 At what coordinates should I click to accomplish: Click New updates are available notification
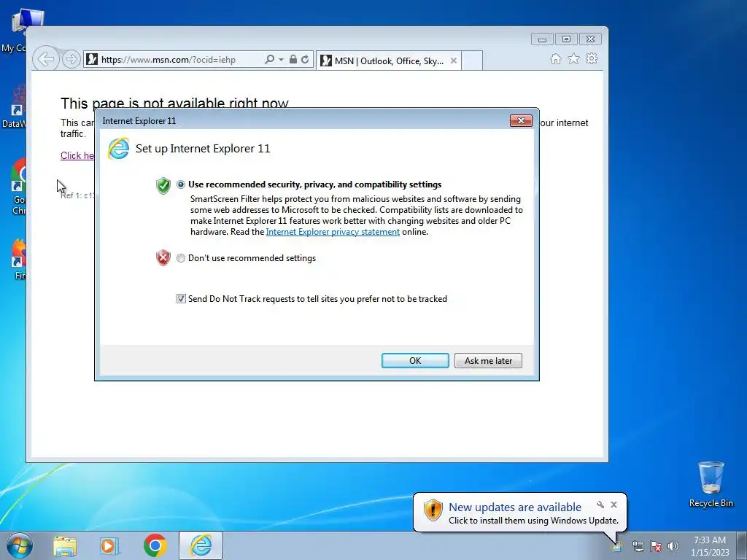click(x=515, y=507)
